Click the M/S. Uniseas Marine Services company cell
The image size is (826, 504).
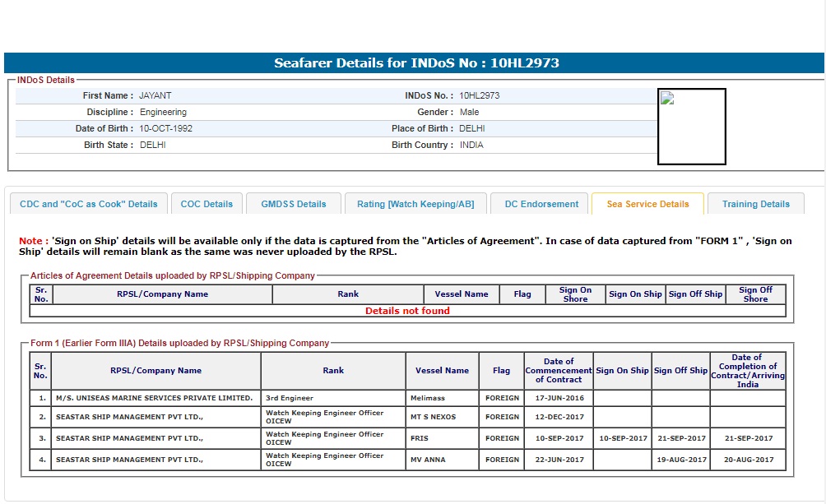(155, 398)
